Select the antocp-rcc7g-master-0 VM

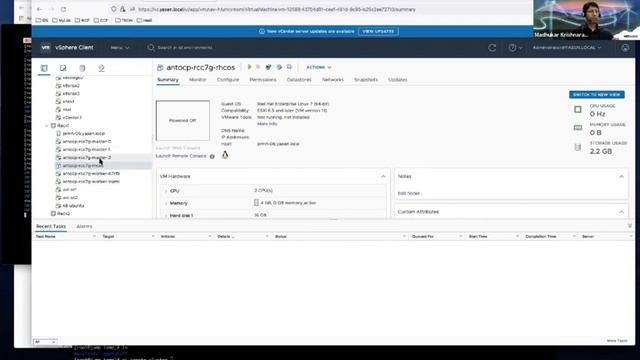coord(87,142)
